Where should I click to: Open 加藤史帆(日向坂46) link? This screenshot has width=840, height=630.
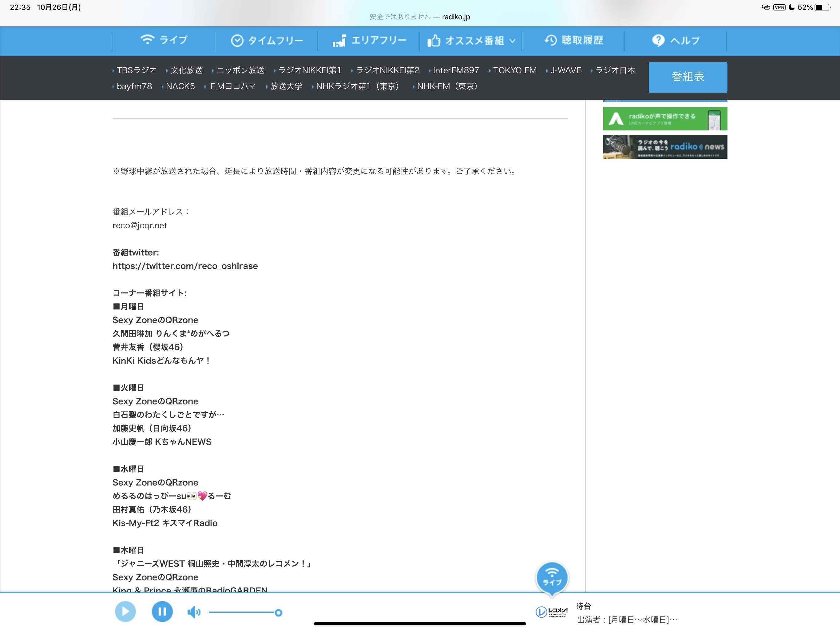coord(152,428)
